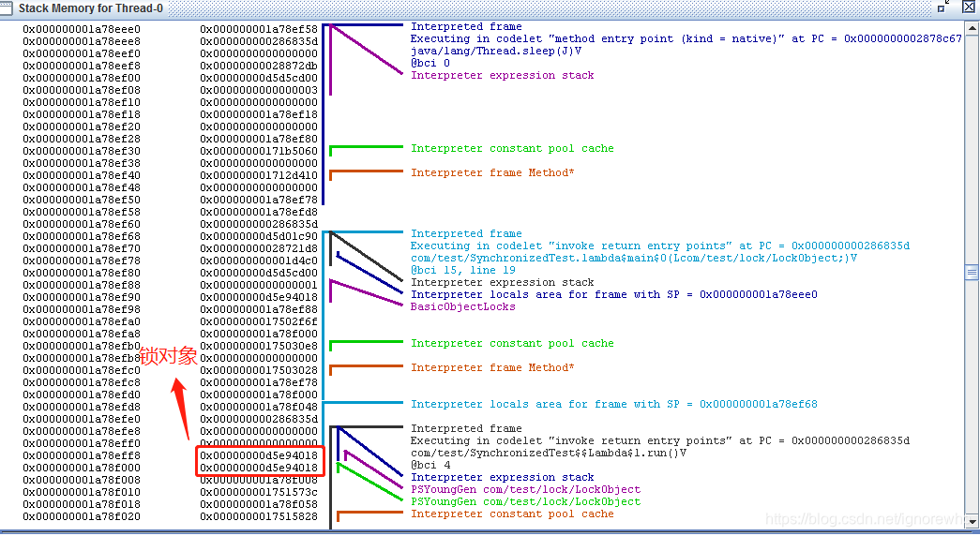Viewport: 980px width, 536px height.
Task: Select address 0x000000001a78eef0 in the left column
Action: [82, 53]
